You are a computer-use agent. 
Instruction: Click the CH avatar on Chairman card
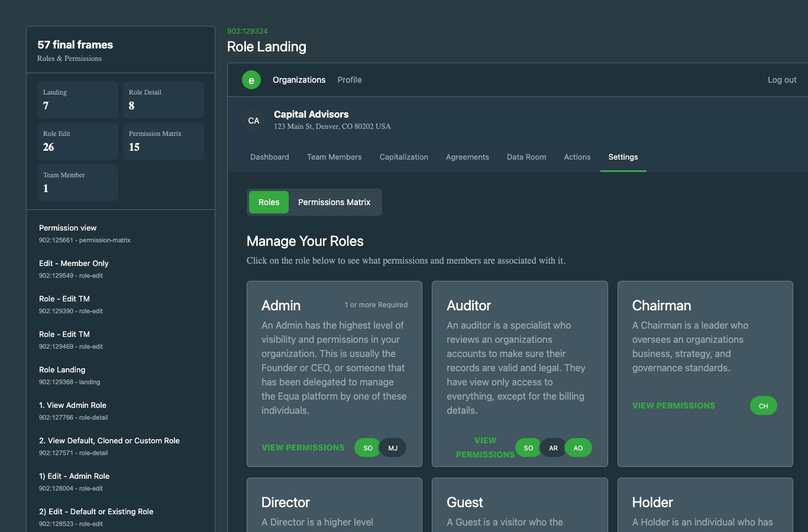[764, 406]
